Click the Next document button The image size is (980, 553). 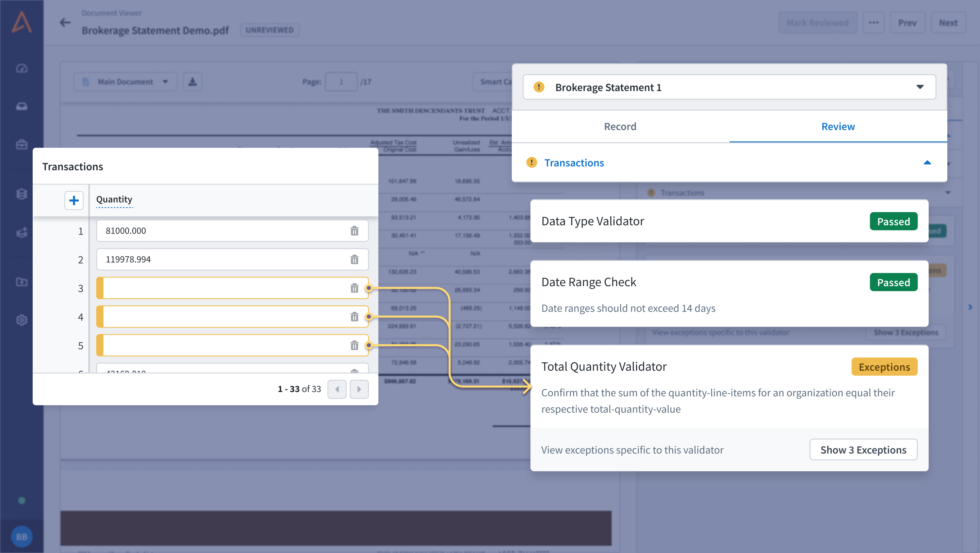point(948,23)
